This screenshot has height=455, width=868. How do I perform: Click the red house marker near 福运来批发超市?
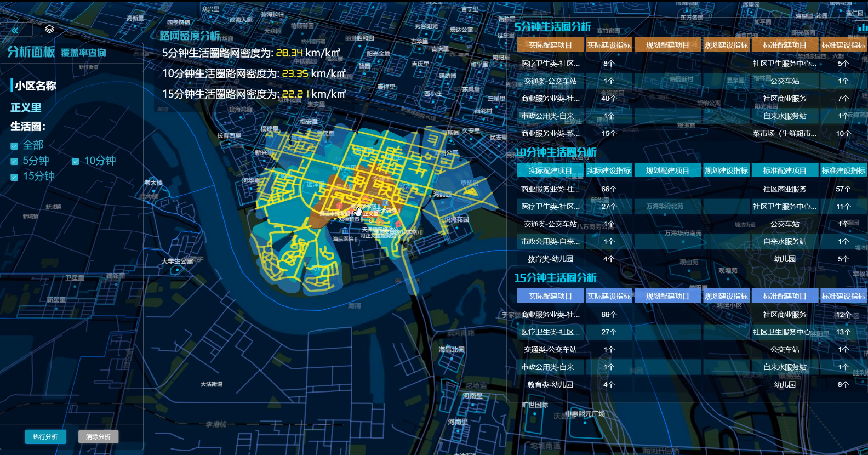(x=340, y=206)
